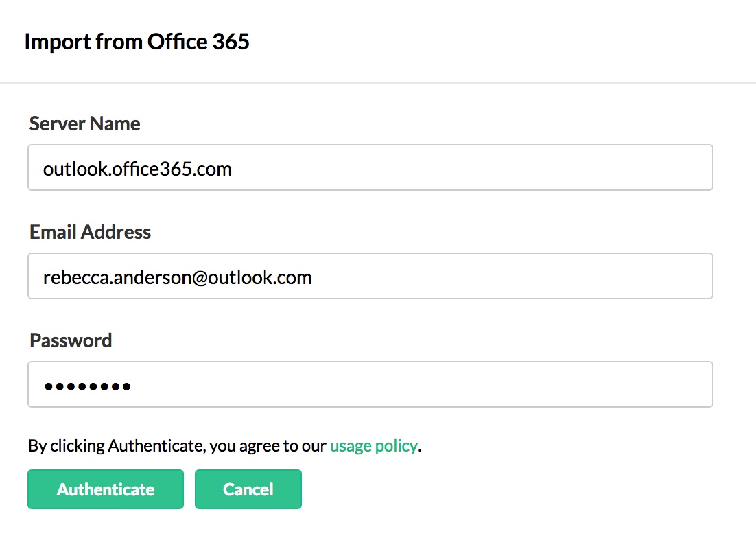Viewport: 756px width, 538px height.
Task: Click the Password label
Action: tap(71, 340)
